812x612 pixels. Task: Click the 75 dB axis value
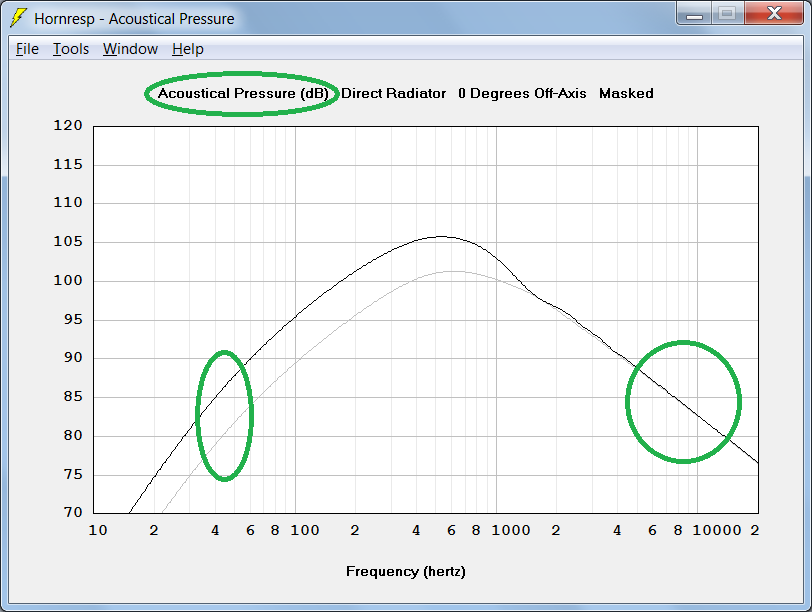click(x=73, y=474)
